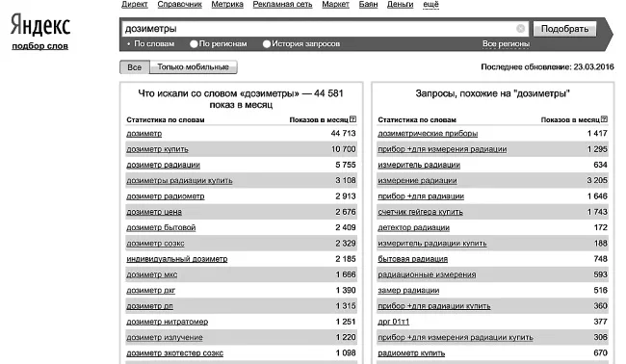Click the Яндекс logo
Image resolution: width=626 pixels, height=364 pixels.
point(40,25)
